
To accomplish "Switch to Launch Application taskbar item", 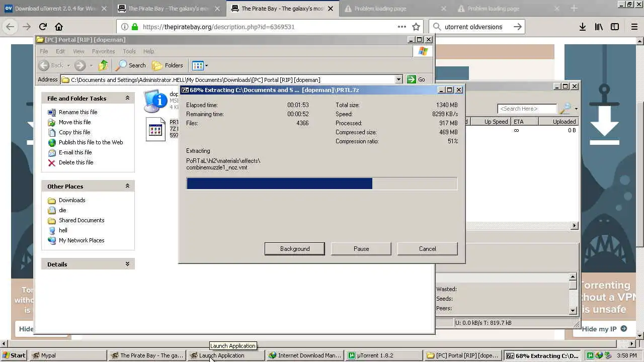I will coord(226,355).
